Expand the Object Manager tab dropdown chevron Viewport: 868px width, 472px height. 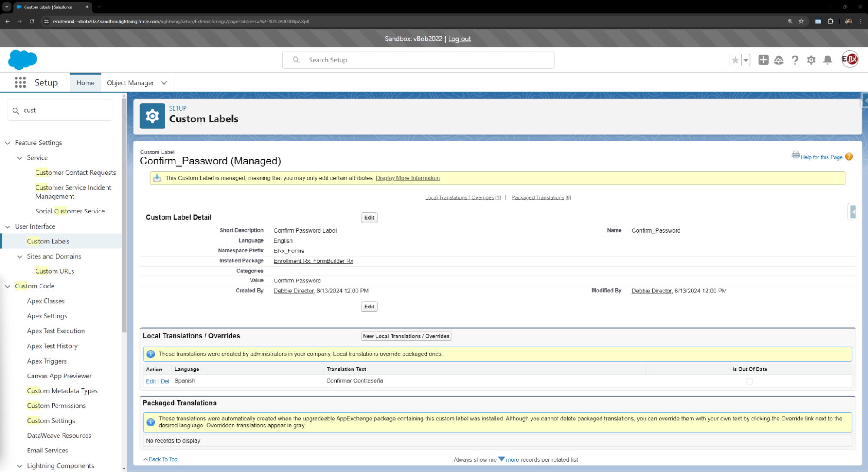point(164,83)
